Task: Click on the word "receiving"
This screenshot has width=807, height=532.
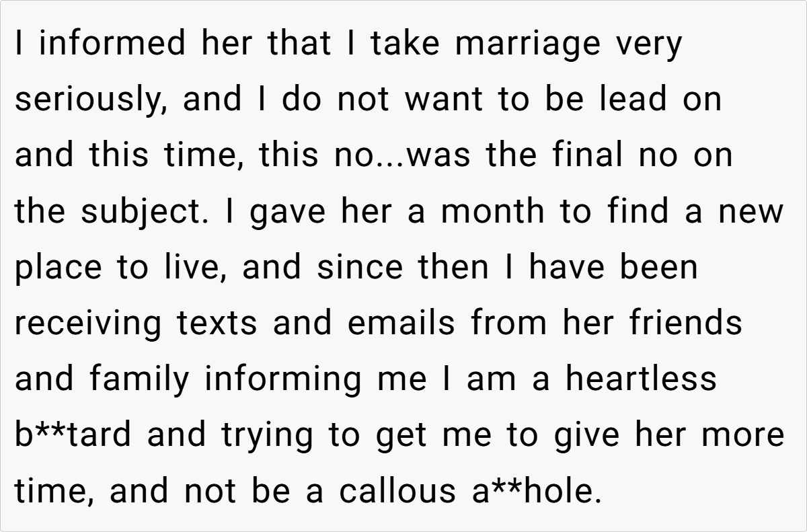Action: point(88,324)
